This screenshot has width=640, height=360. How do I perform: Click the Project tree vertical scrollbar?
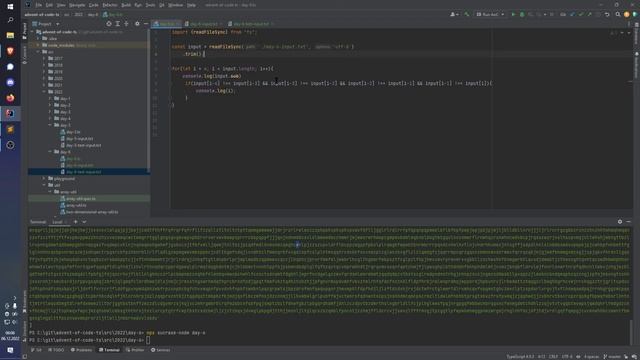click(148, 100)
